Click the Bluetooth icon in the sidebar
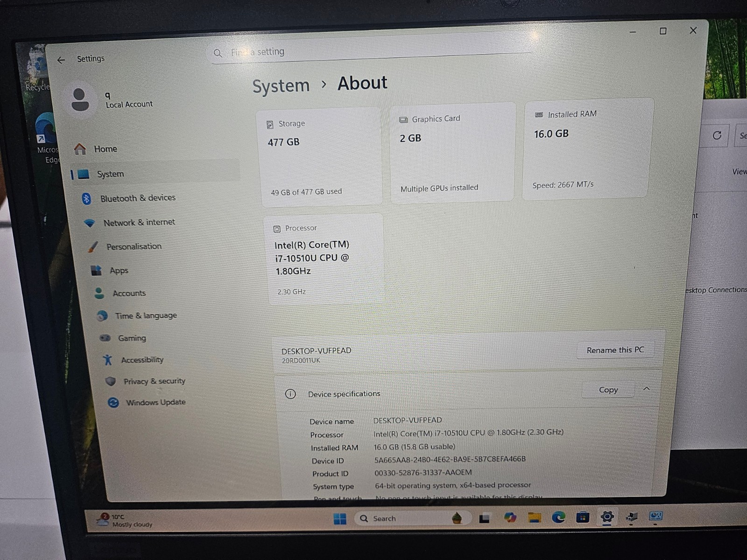Viewport: 747px width, 560px height. [86, 199]
